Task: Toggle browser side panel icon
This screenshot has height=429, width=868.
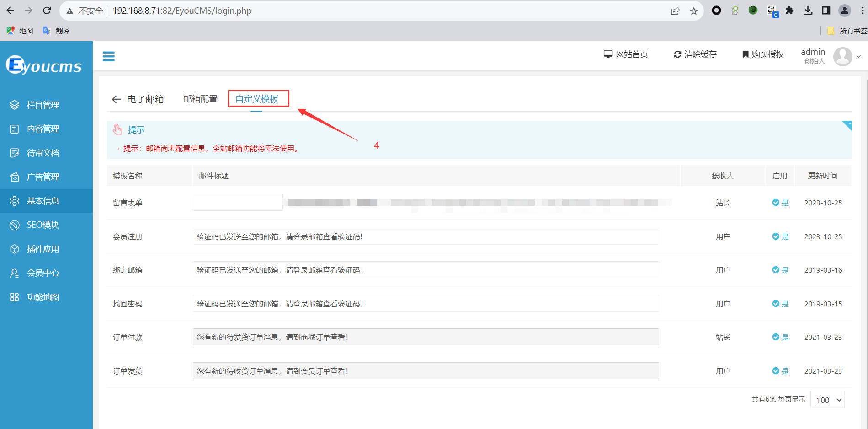Action: (826, 11)
